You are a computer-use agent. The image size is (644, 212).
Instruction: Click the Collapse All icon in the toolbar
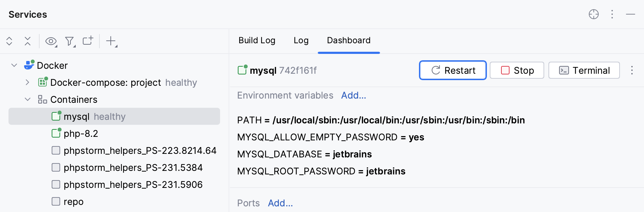[28, 41]
